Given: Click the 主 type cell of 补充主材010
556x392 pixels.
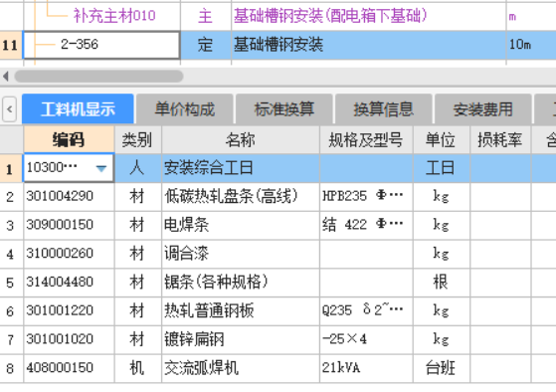Looking at the screenshot, I should (206, 16).
